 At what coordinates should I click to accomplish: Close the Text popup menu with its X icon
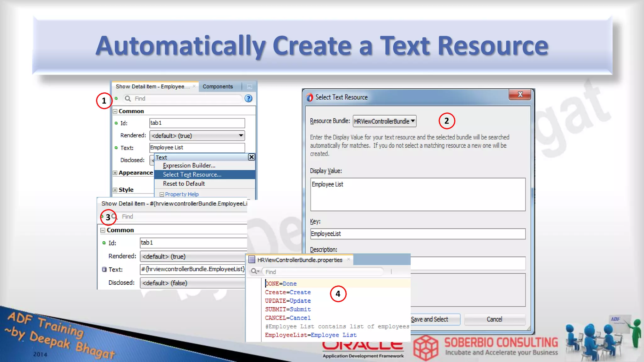(x=251, y=157)
